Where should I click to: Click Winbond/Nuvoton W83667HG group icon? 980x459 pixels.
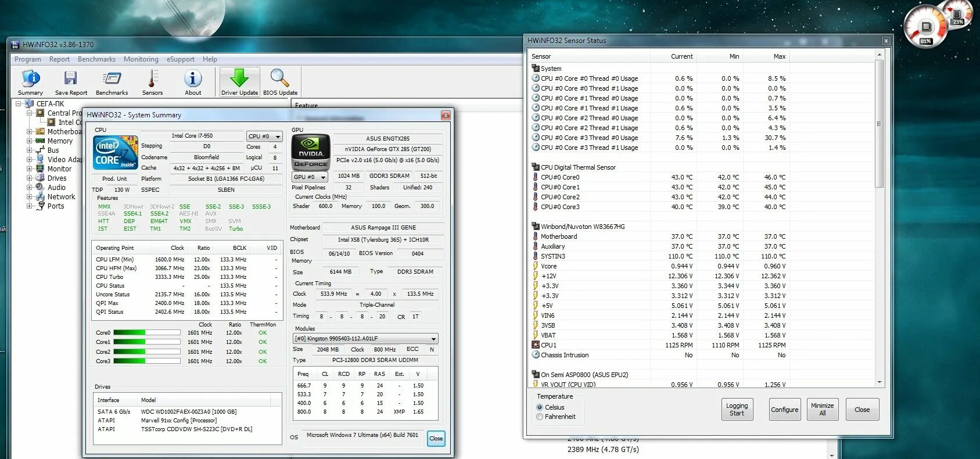[x=536, y=226]
